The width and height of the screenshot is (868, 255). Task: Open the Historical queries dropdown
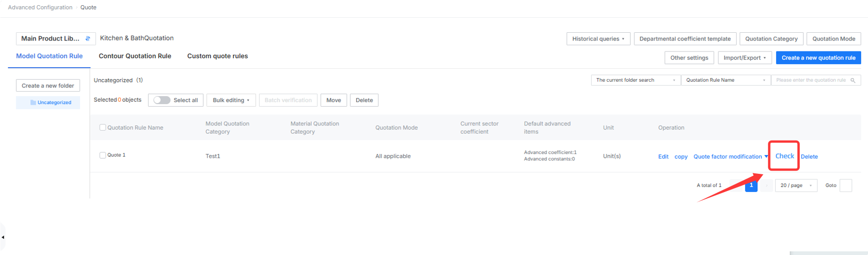pos(598,39)
